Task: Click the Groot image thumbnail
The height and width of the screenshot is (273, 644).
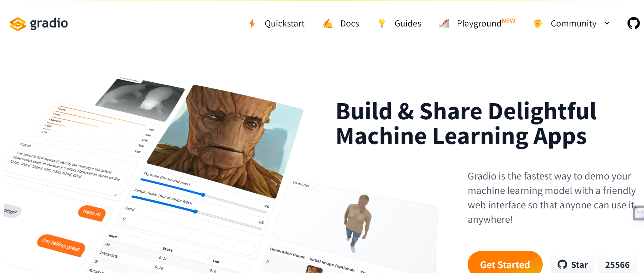Action: pyautogui.click(x=225, y=141)
